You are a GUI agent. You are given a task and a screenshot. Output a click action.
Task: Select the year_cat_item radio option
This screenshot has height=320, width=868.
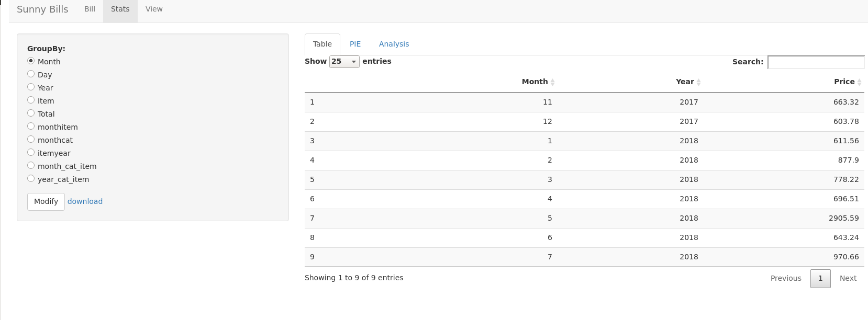point(31,178)
